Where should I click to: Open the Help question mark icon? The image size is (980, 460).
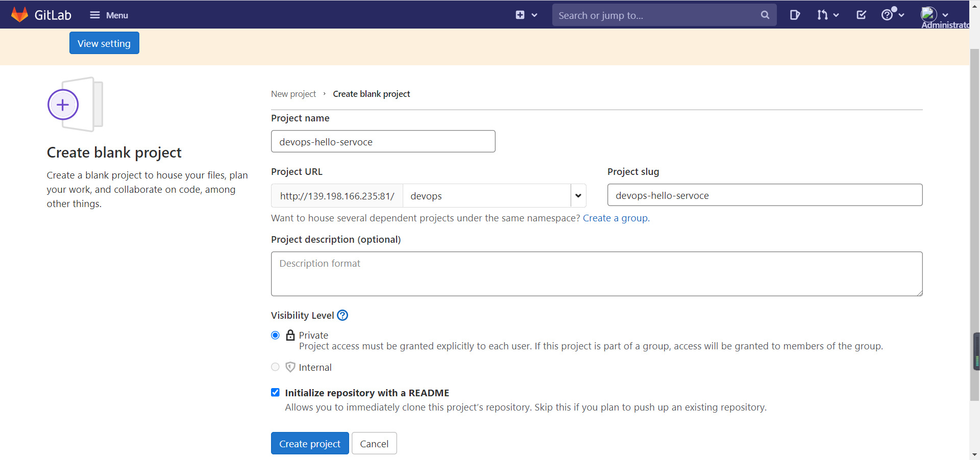888,15
